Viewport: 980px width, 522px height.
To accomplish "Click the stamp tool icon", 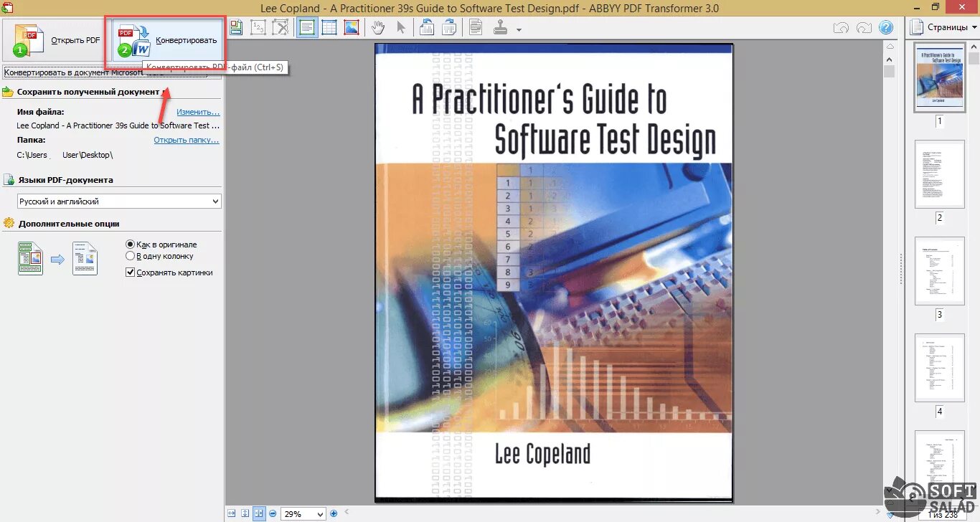I will click(x=501, y=28).
